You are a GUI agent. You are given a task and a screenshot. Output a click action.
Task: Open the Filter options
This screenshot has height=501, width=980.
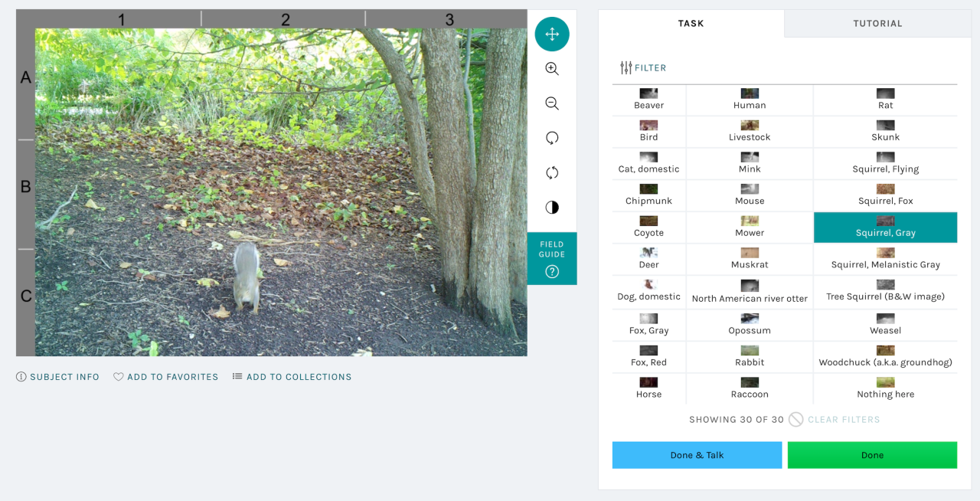coord(643,67)
